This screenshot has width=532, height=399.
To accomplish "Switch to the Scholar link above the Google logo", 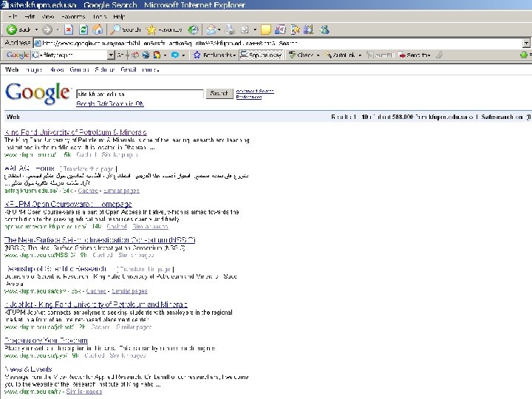I will click(105, 70).
